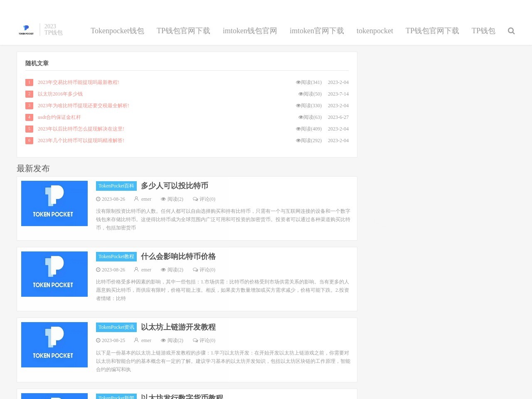The height and width of the screenshot is (399, 532).
Task: Open article 以太坊2016年多少钱
Action: (x=60, y=94)
